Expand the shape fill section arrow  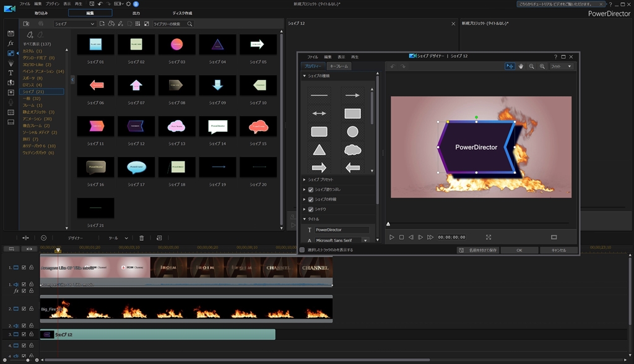(x=305, y=189)
